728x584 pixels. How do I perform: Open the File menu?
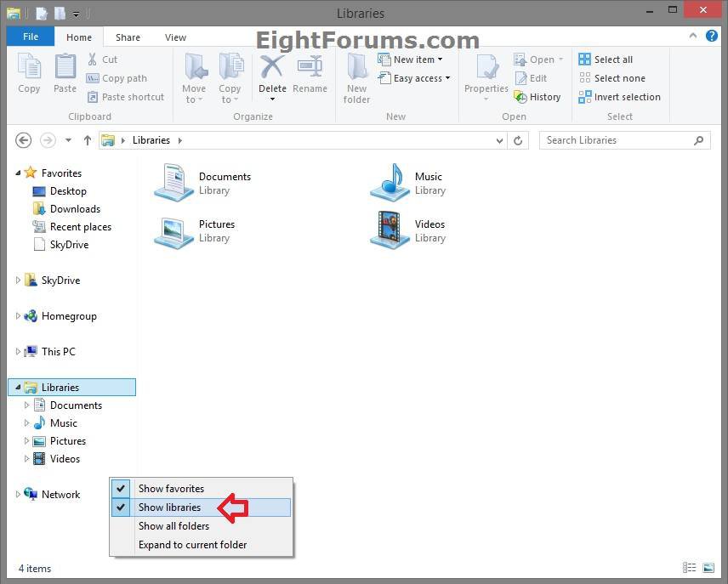coord(30,37)
